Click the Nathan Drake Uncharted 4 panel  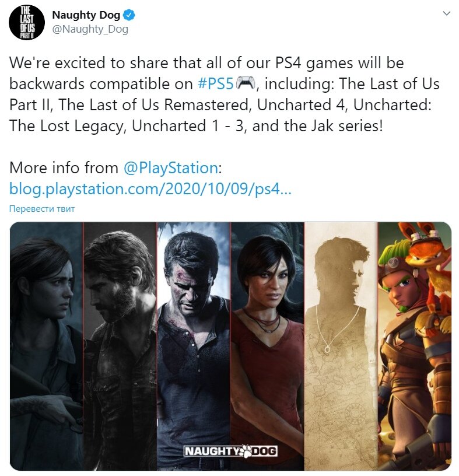click(x=194, y=346)
